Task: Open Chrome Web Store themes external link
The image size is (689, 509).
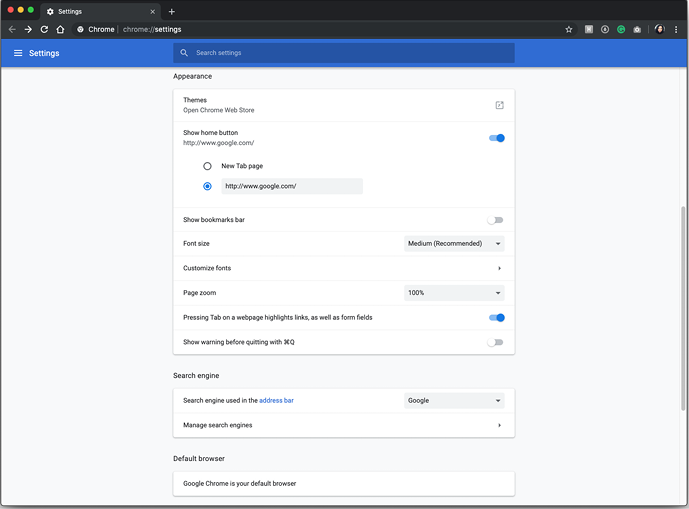Action: (x=499, y=105)
